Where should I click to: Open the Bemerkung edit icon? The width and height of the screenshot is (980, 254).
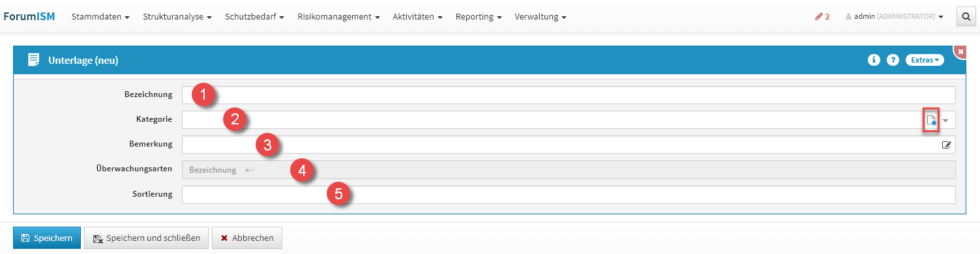[946, 145]
